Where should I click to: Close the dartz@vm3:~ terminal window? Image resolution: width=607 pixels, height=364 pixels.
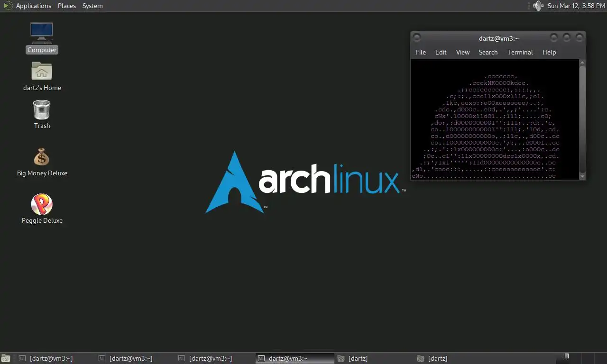tap(579, 37)
